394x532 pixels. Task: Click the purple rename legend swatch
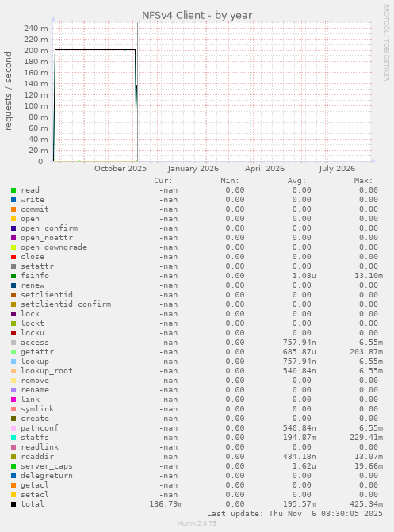(x=13, y=390)
